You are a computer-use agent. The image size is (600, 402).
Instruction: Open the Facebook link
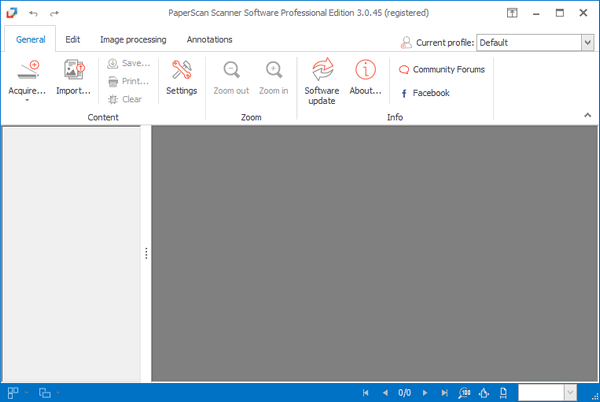(425, 93)
